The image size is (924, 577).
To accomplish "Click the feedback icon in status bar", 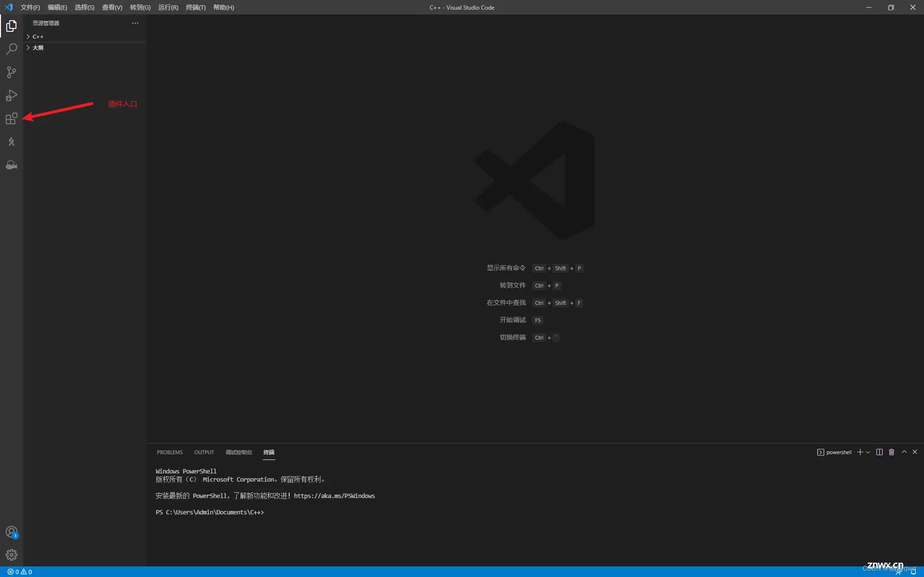I will coord(898,572).
